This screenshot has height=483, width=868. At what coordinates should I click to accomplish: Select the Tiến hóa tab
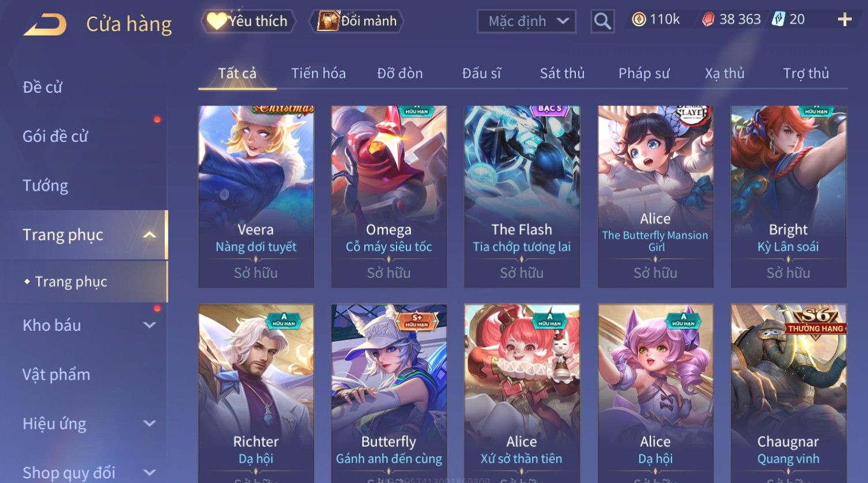tap(318, 73)
